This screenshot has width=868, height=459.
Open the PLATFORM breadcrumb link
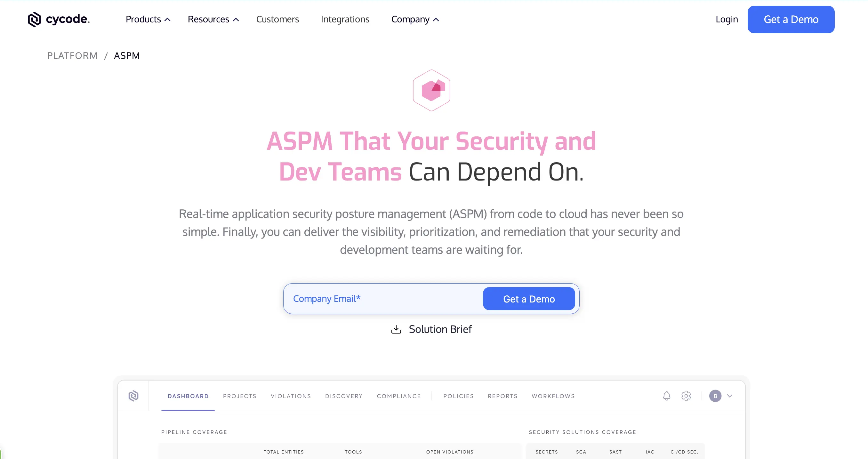click(x=72, y=55)
